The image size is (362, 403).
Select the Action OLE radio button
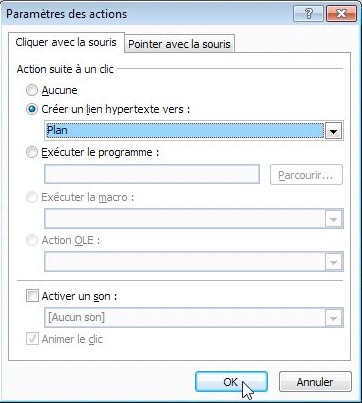click(x=32, y=240)
